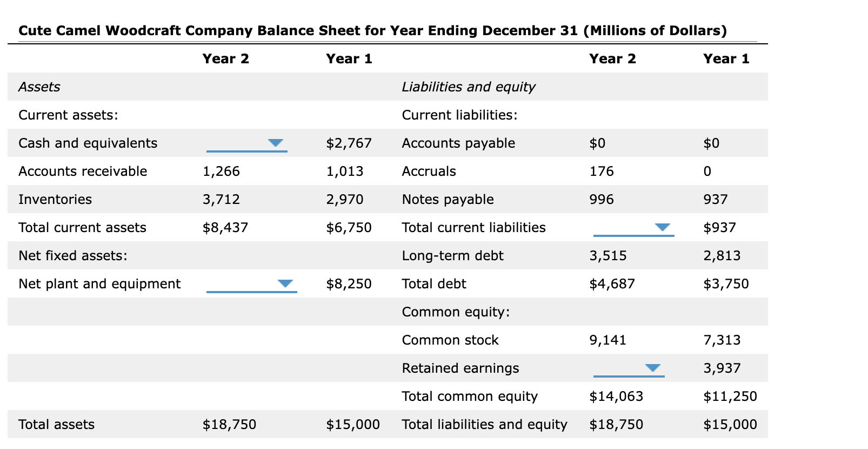Select Accruals Year 2 value 176
This screenshot has width=868, height=449.
point(602,171)
